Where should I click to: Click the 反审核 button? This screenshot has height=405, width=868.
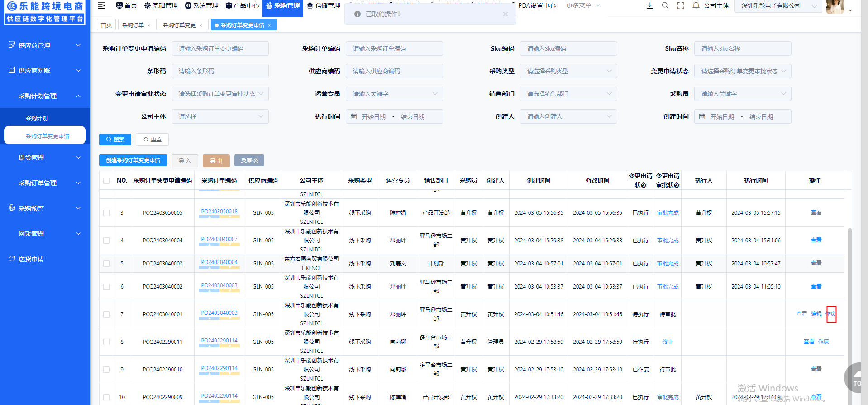tap(249, 160)
